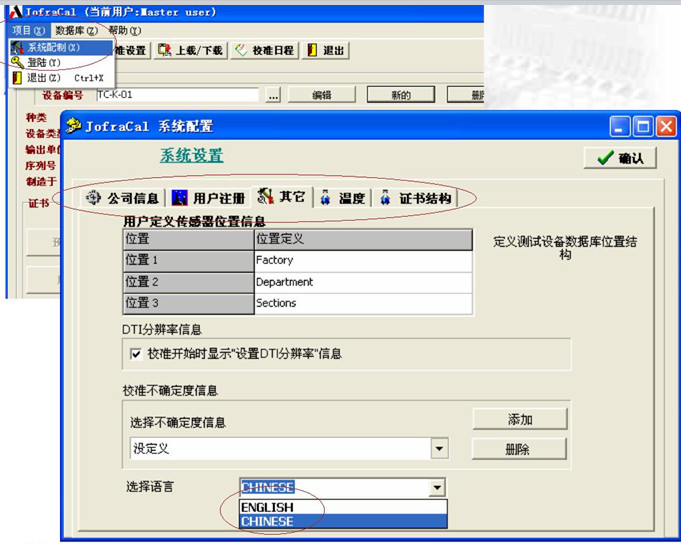The width and height of the screenshot is (681, 544).
Task: Open 校准日程 from the toolbar
Action: click(x=264, y=50)
